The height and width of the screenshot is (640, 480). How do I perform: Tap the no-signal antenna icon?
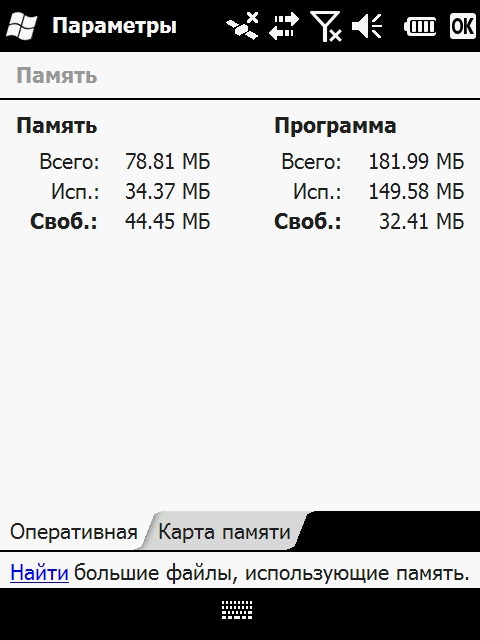click(326, 27)
